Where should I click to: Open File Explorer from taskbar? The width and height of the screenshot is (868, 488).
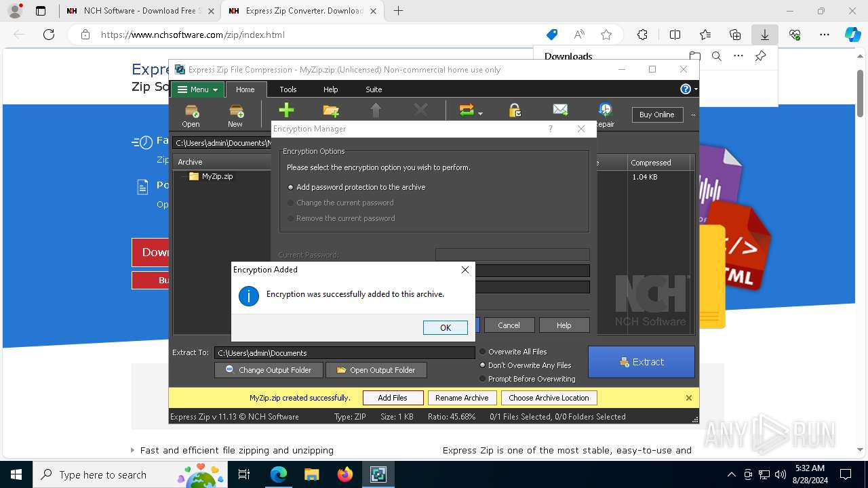click(311, 474)
